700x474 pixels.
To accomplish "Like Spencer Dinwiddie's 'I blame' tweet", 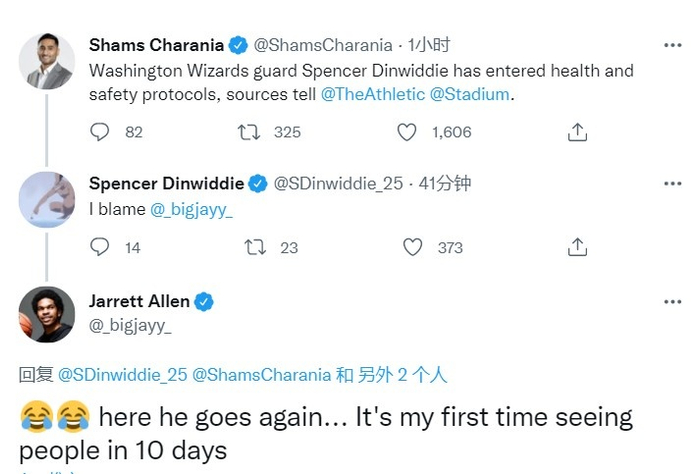I will [x=413, y=247].
